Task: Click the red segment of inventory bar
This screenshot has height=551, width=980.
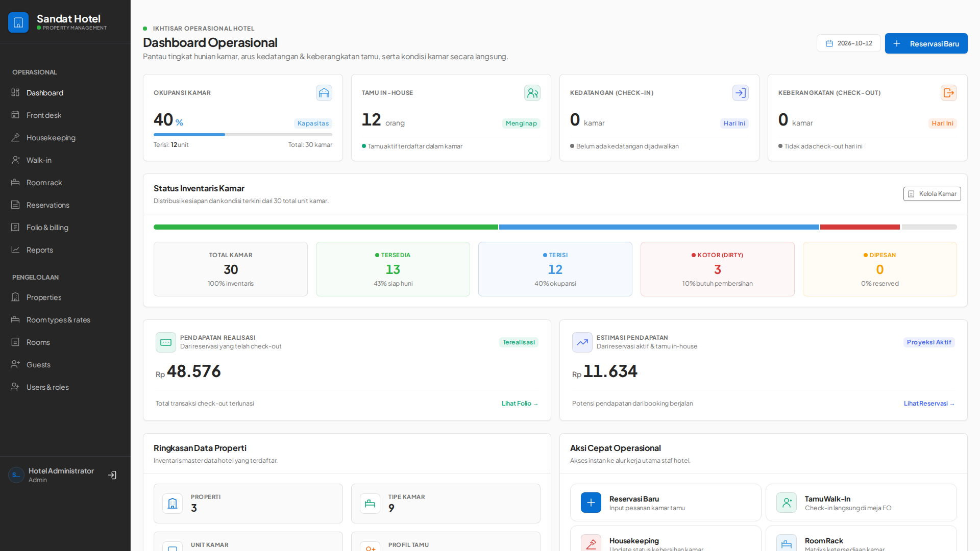Action: [860, 227]
